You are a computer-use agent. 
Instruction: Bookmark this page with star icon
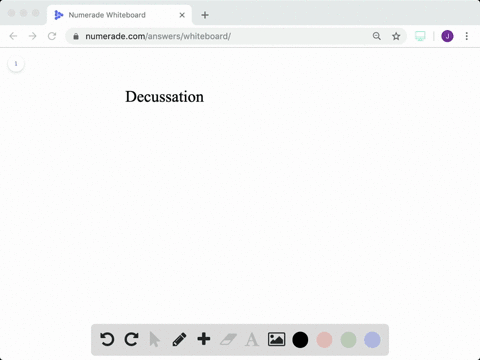click(396, 36)
